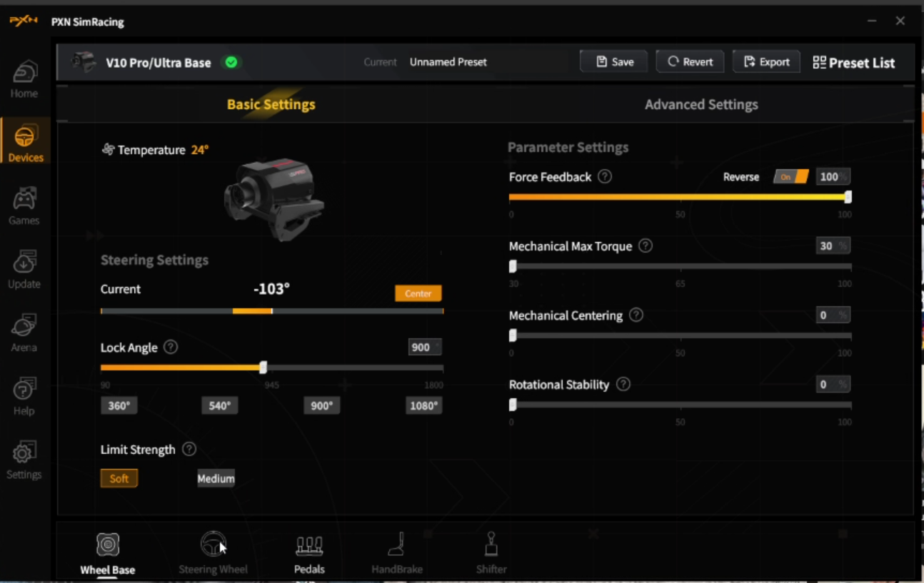Click the fan icon beside Temperature
The width and height of the screenshot is (924, 583).
click(x=109, y=149)
